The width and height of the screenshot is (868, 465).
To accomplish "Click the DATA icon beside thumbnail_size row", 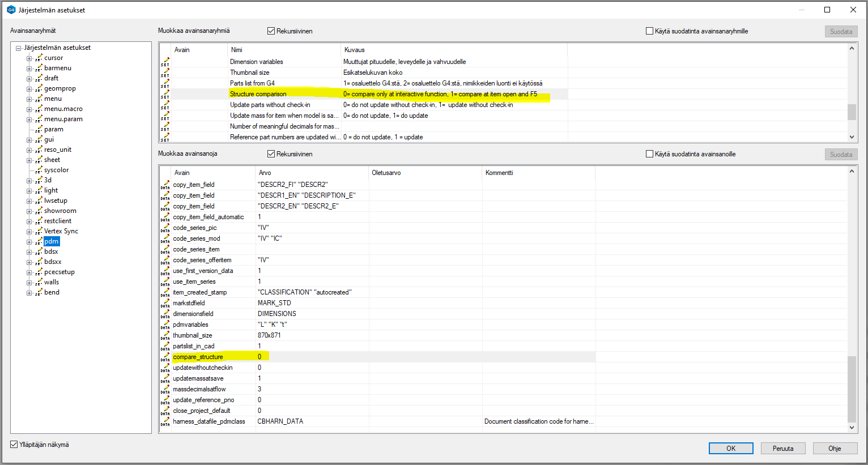I will [x=165, y=336].
